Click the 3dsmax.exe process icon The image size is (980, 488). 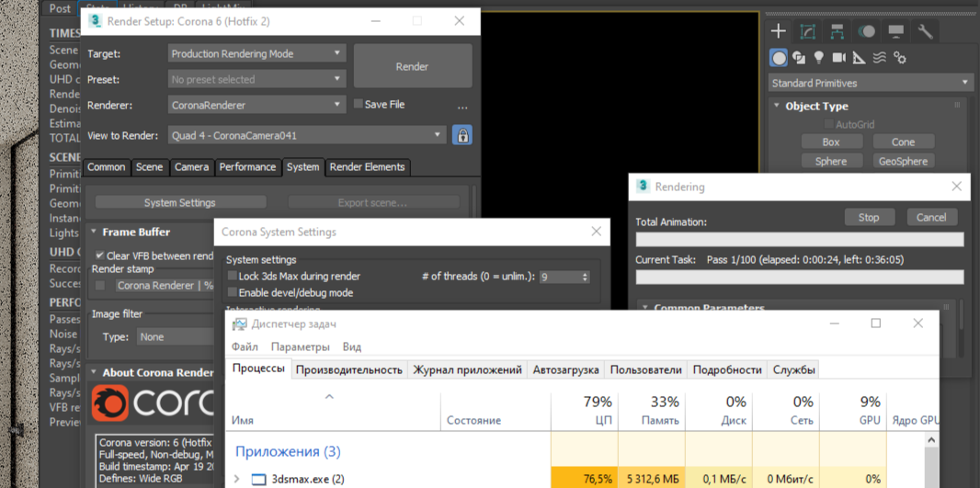(258, 480)
